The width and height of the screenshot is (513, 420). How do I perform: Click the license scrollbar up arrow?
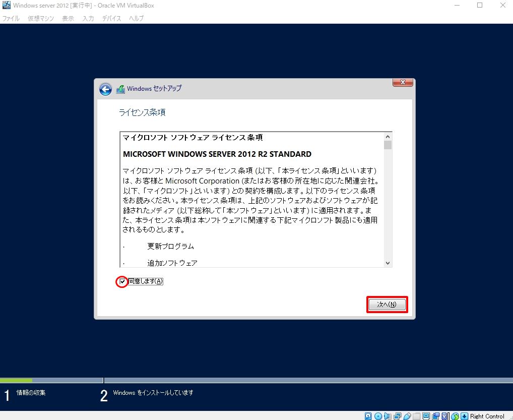388,137
